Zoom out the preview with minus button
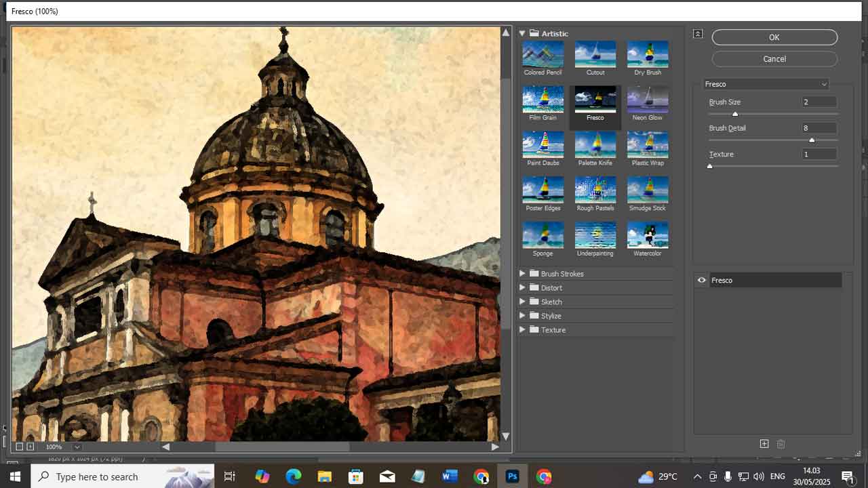The image size is (868, 488). pyautogui.click(x=19, y=447)
